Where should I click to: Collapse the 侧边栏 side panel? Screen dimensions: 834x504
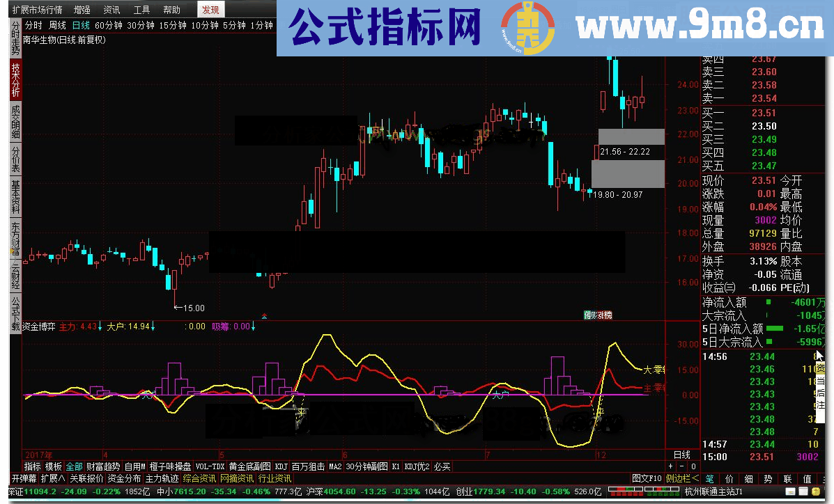click(681, 478)
